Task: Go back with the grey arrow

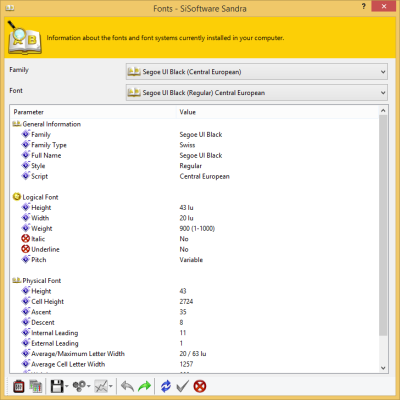Action: click(x=127, y=386)
